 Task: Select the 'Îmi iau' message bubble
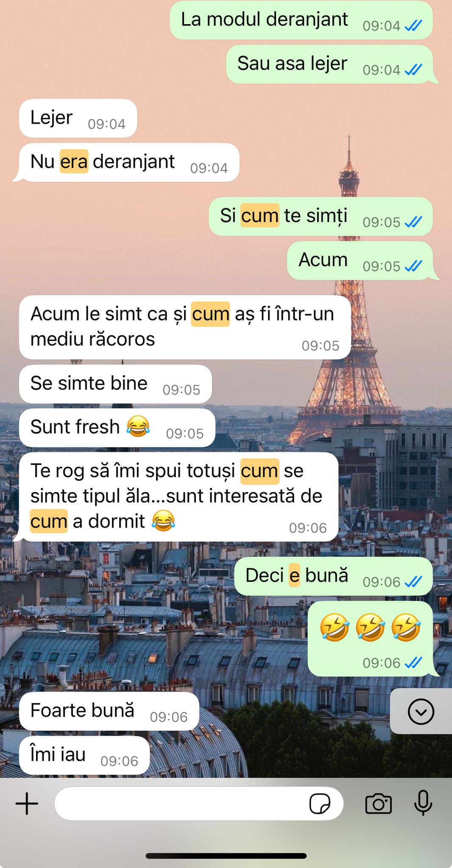pyautogui.click(x=84, y=755)
